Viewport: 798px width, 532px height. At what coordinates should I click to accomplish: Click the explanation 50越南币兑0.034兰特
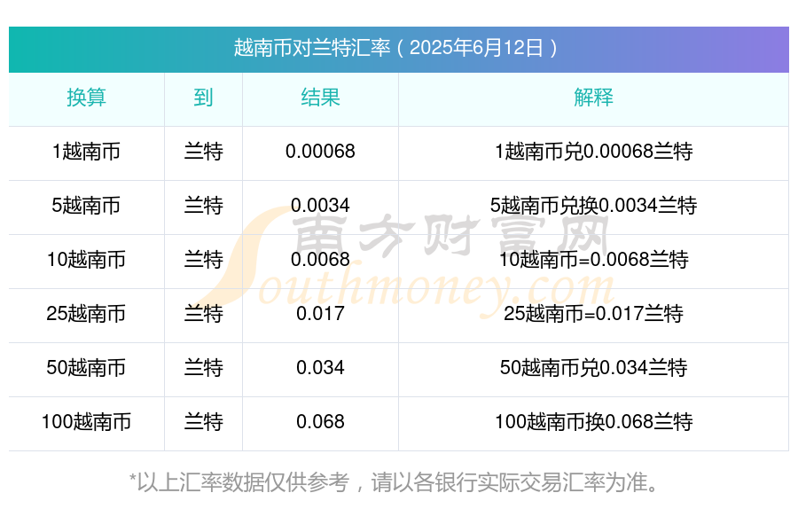click(x=593, y=368)
